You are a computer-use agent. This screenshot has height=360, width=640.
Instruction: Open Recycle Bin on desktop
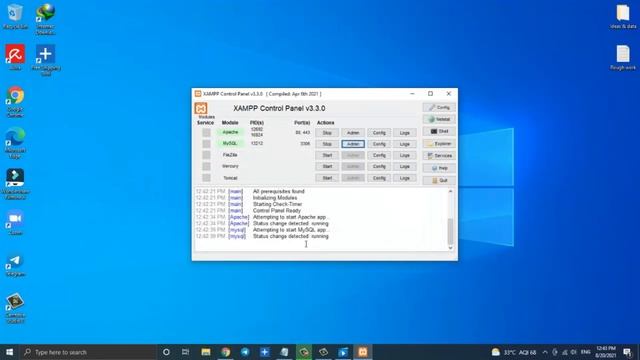tap(15, 16)
